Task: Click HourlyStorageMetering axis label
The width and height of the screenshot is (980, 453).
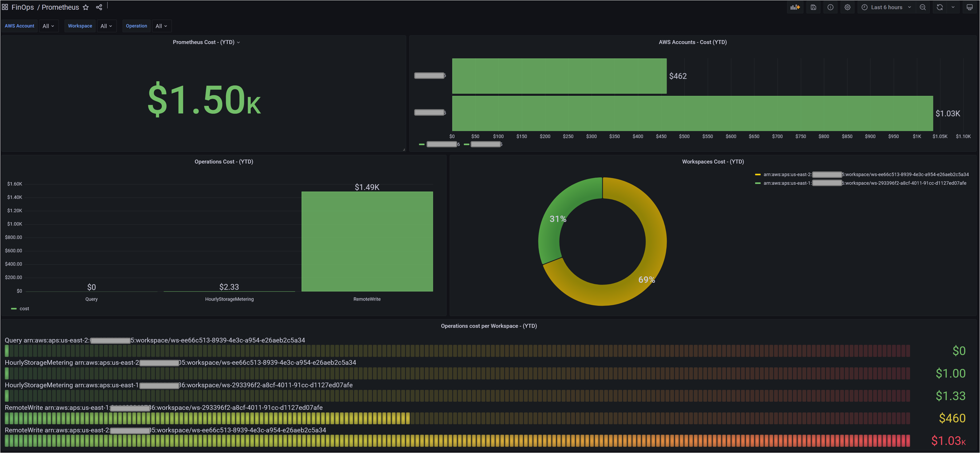Action: 229,299
